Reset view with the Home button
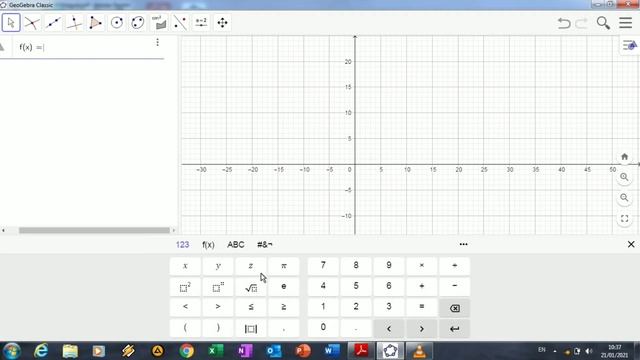Viewport: 640px width, 360px height. [x=624, y=157]
